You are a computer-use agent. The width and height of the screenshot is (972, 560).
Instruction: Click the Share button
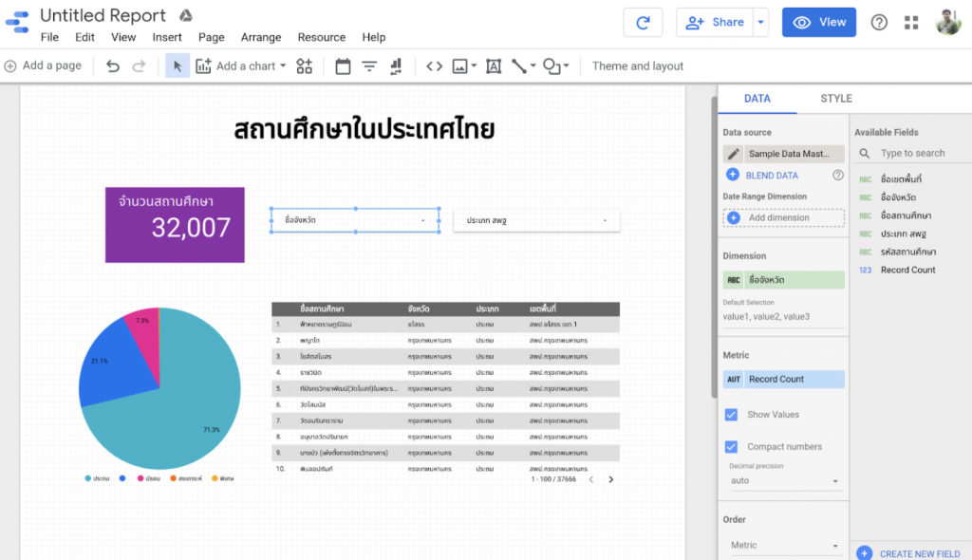[x=715, y=23]
